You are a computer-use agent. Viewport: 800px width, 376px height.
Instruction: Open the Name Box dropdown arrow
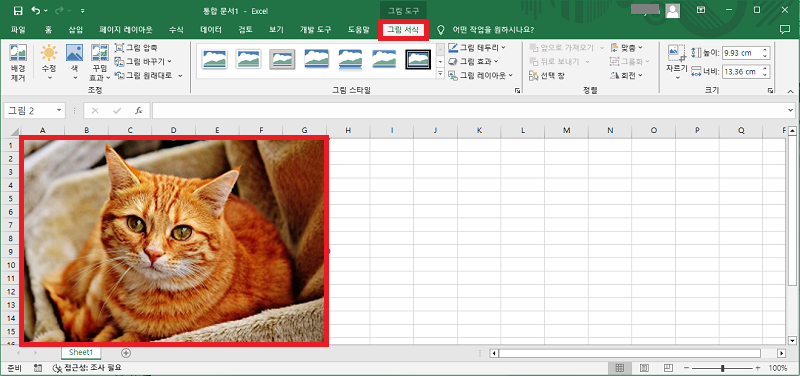(59, 110)
